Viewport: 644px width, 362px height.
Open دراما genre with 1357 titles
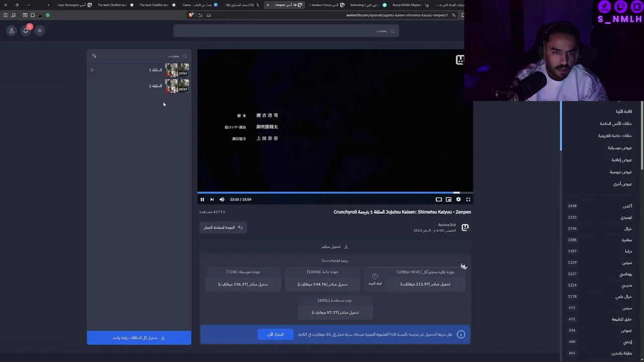pos(600,251)
